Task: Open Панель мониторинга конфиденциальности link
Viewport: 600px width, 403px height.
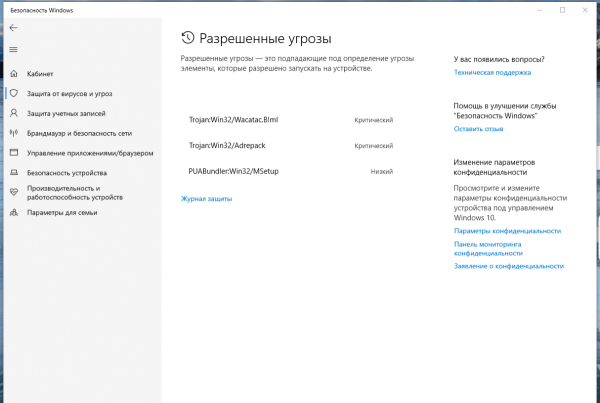Action: [x=488, y=249]
